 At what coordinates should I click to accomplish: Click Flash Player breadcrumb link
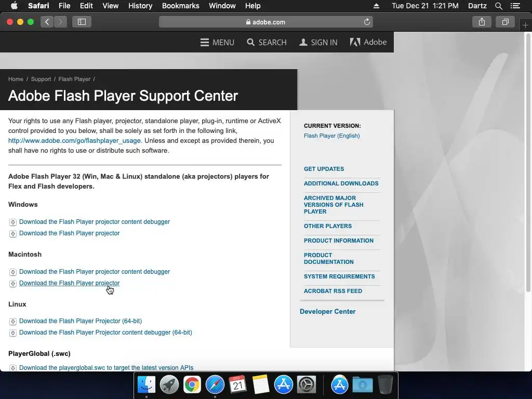pyautogui.click(x=74, y=79)
